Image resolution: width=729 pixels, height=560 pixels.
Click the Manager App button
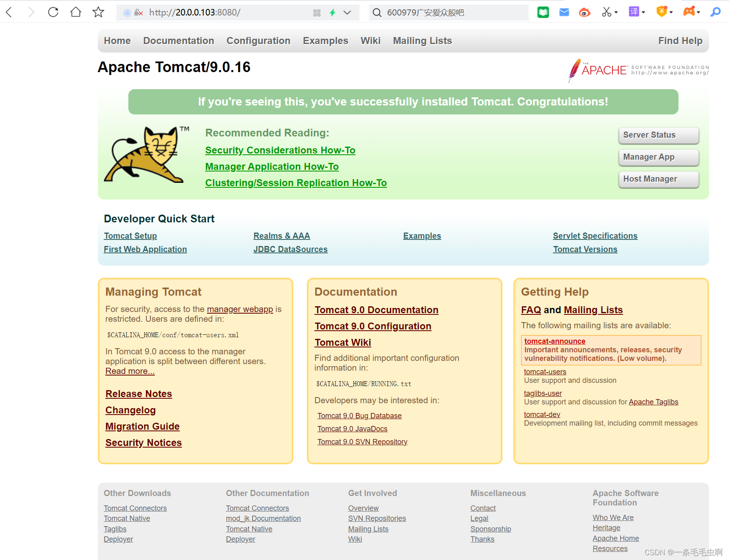(659, 157)
